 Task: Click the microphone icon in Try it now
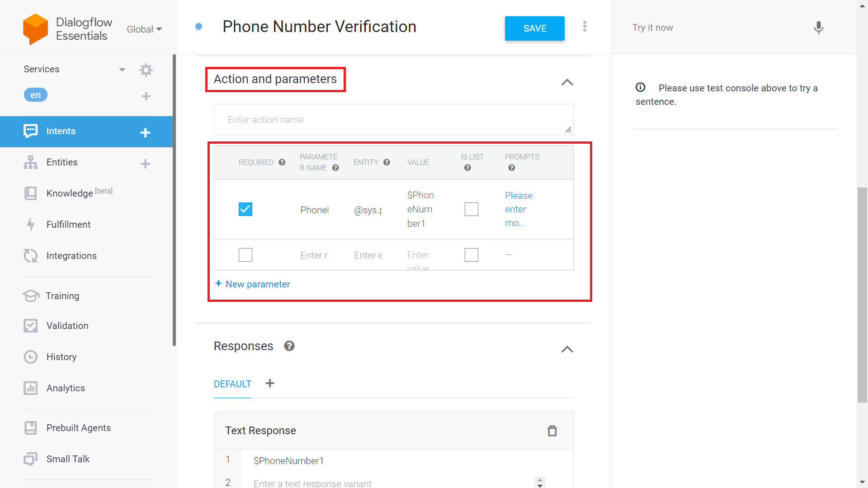pyautogui.click(x=818, y=28)
